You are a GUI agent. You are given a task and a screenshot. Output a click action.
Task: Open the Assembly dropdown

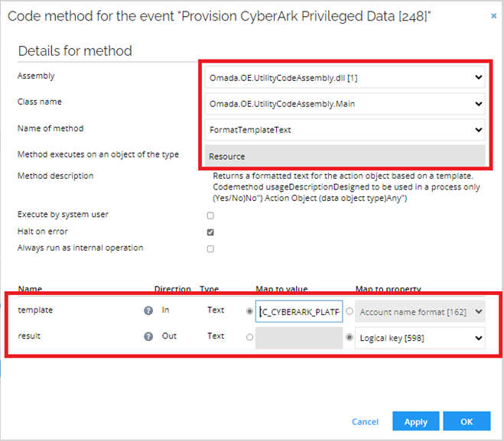pos(345,77)
